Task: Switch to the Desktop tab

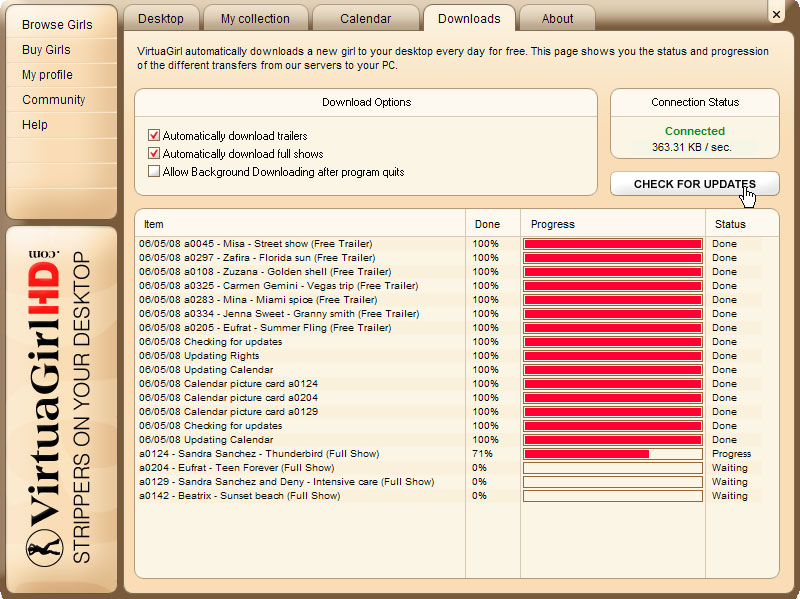Action: pos(161,19)
